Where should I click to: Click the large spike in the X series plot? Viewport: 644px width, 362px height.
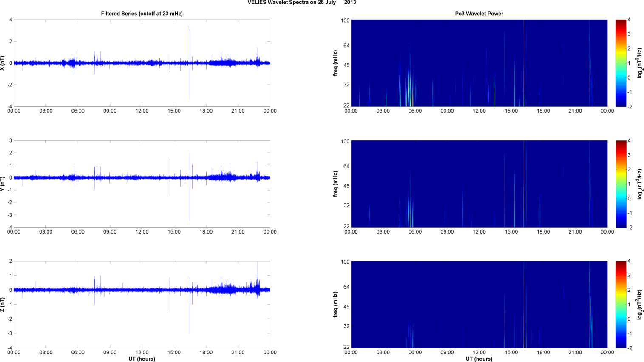click(190, 63)
